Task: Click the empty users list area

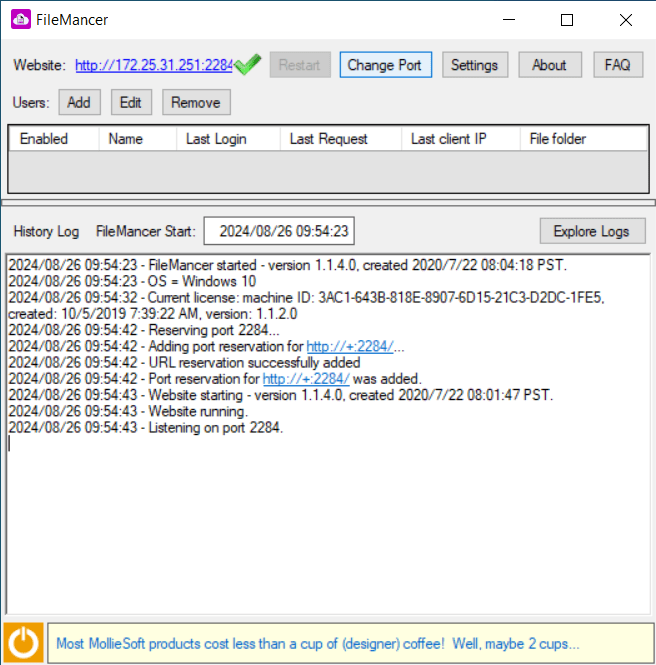Action: click(328, 172)
